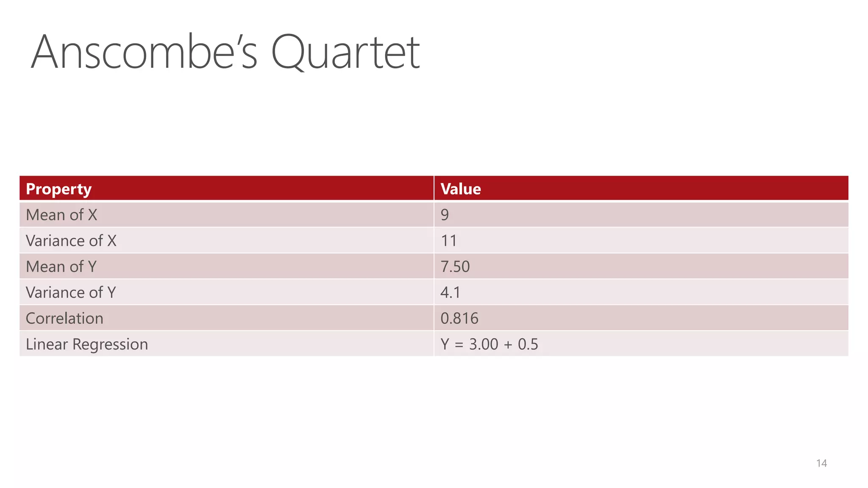Click the Correlation row label
The height and width of the screenshot is (488, 868).
pos(64,318)
